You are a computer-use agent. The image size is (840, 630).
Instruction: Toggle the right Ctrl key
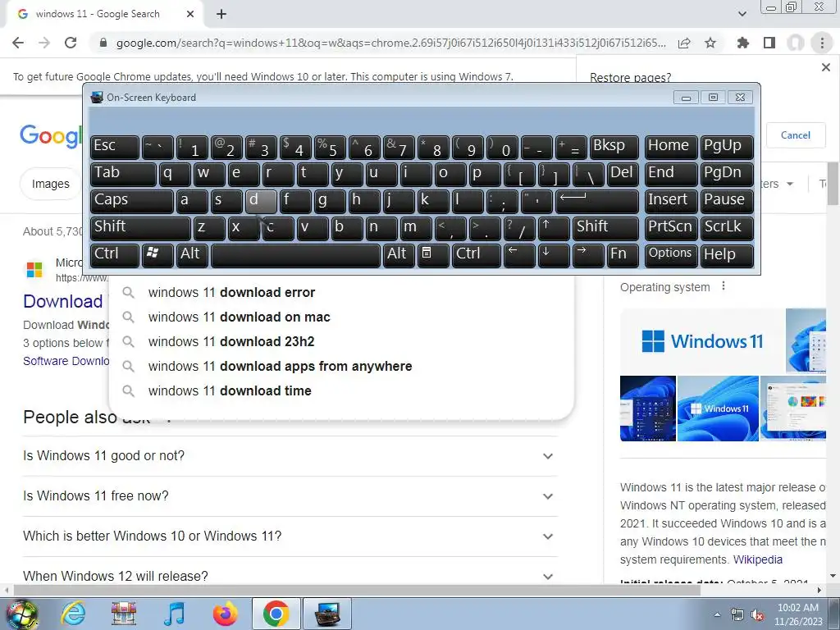pyautogui.click(x=477, y=254)
